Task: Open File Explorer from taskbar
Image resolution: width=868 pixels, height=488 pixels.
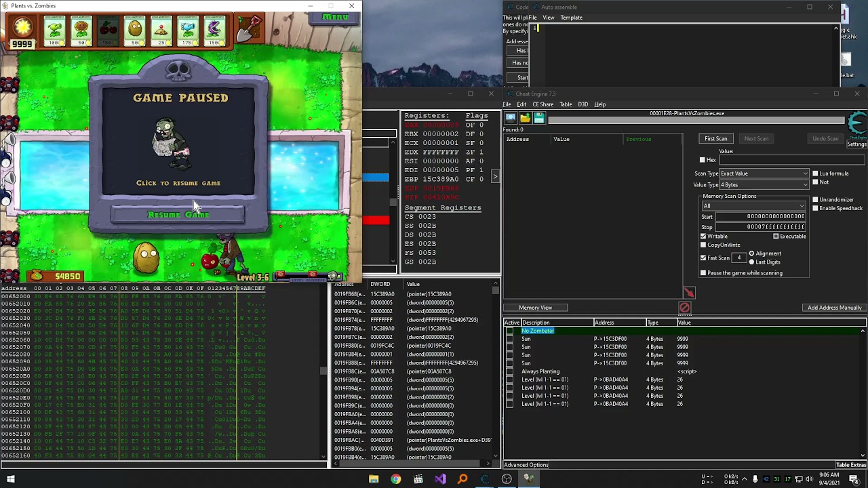Action: (x=374, y=479)
